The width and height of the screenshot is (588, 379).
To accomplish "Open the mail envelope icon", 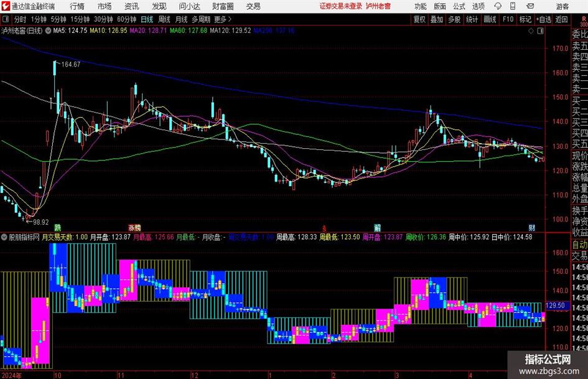I will tap(530, 6).
